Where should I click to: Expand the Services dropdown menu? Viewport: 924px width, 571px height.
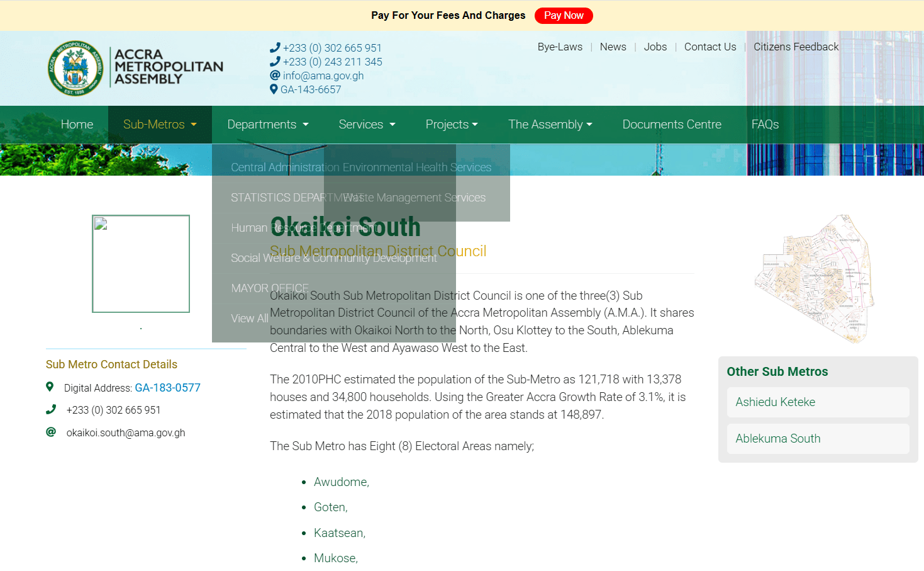367,125
